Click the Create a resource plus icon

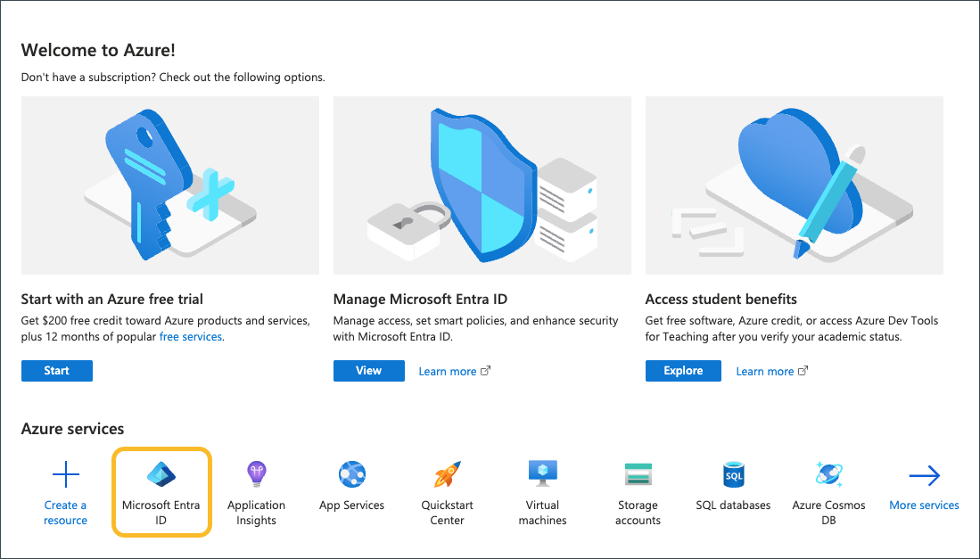66,474
